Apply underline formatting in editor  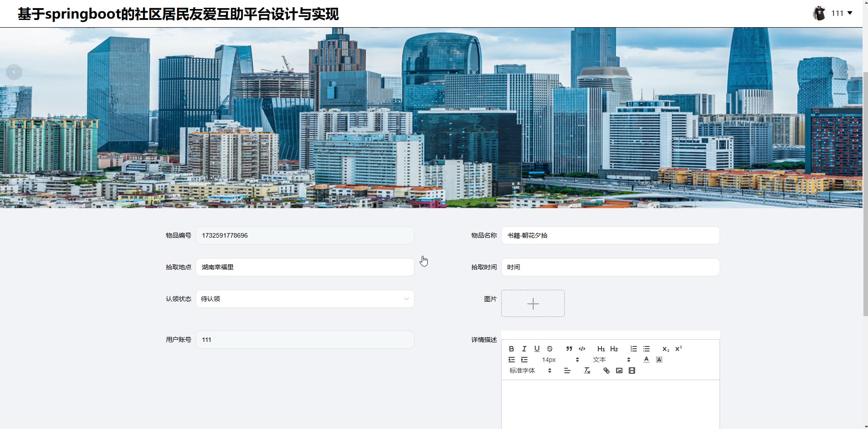point(537,349)
